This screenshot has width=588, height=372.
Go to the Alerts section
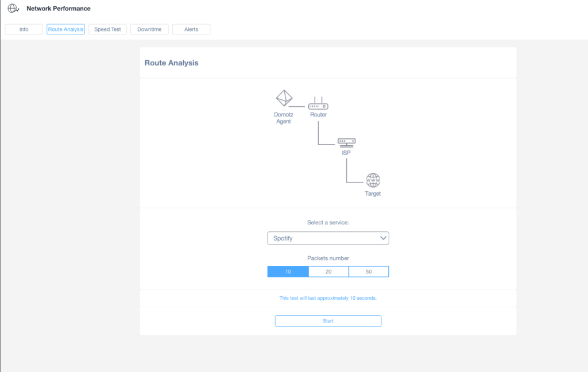coord(191,29)
